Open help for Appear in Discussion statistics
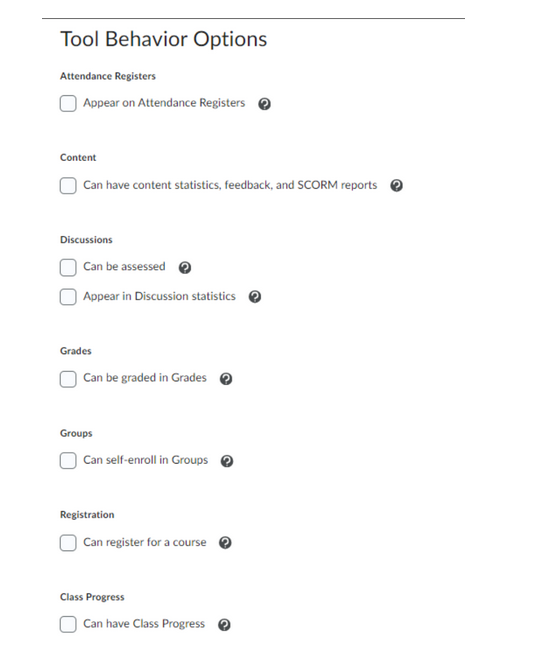Screen dimensions: 555x652 [255, 296]
